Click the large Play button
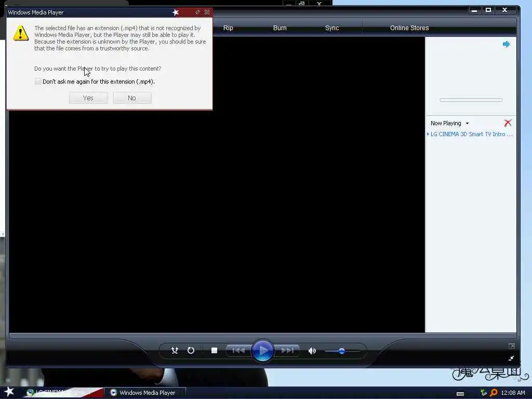This screenshot has height=399, width=532. [x=262, y=351]
